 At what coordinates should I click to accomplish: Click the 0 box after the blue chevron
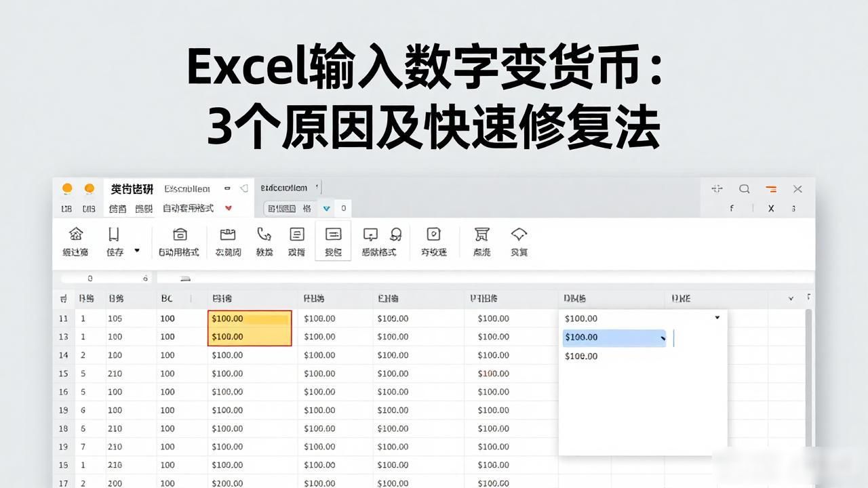pyautogui.click(x=344, y=209)
